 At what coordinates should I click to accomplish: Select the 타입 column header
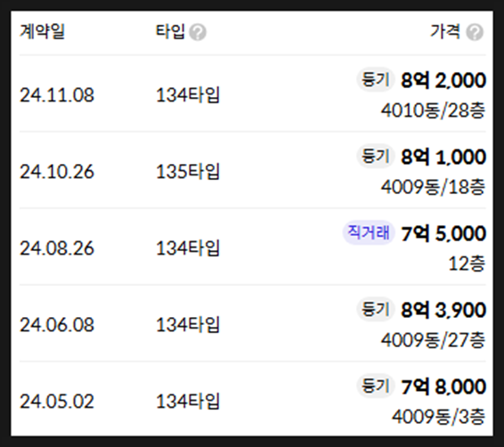(170, 32)
